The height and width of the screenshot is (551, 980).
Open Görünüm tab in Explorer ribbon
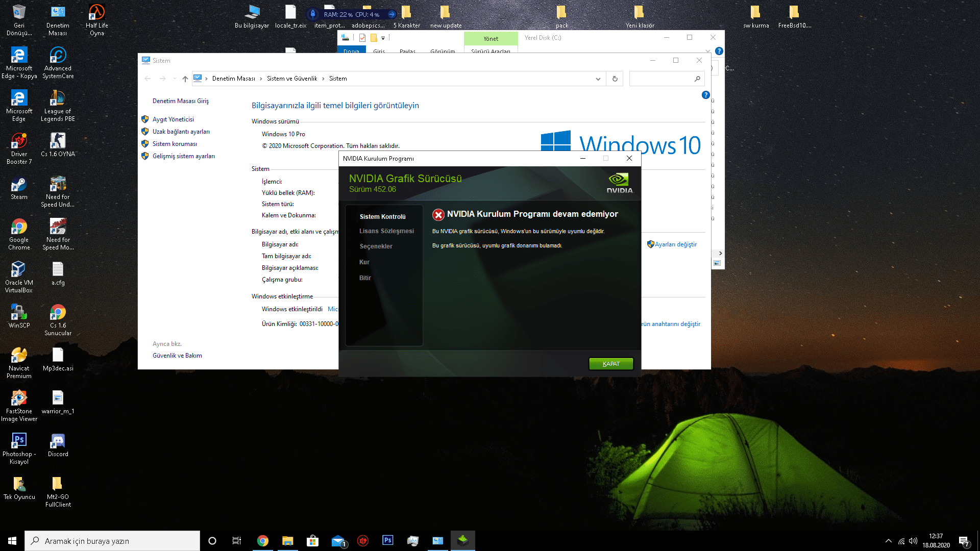[443, 51]
